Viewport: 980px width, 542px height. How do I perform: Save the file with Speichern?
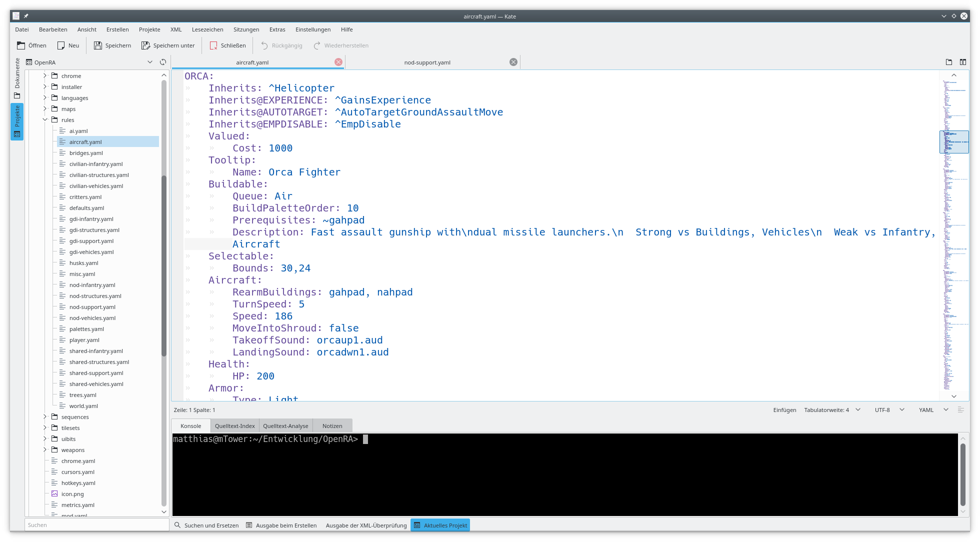coord(112,45)
